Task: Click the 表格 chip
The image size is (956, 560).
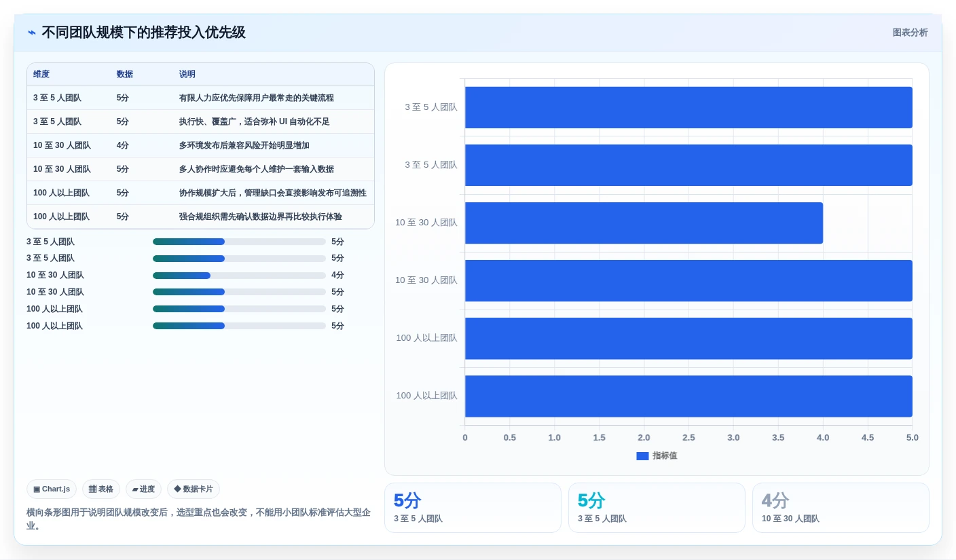Action: tap(101, 489)
